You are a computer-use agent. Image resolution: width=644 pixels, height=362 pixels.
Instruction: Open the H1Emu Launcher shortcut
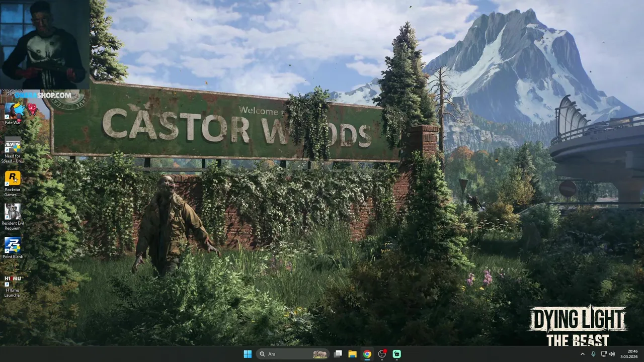(13, 286)
